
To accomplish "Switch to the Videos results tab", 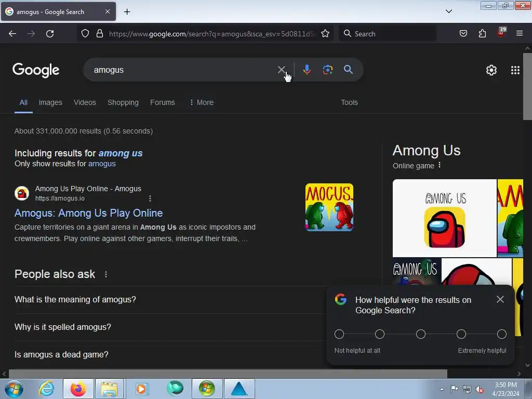I will [x=85, y=102].
